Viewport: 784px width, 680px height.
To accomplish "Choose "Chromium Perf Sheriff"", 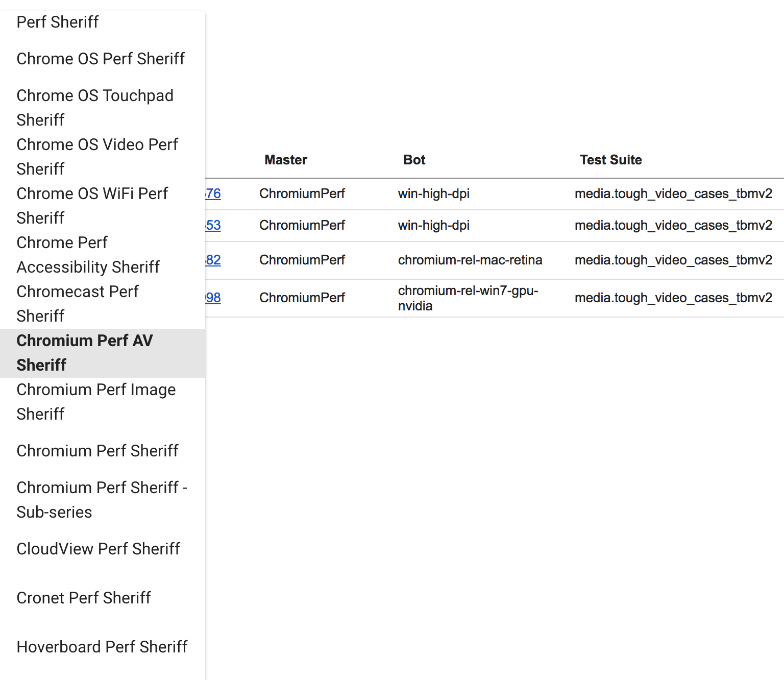I will (x=97, y=451).
